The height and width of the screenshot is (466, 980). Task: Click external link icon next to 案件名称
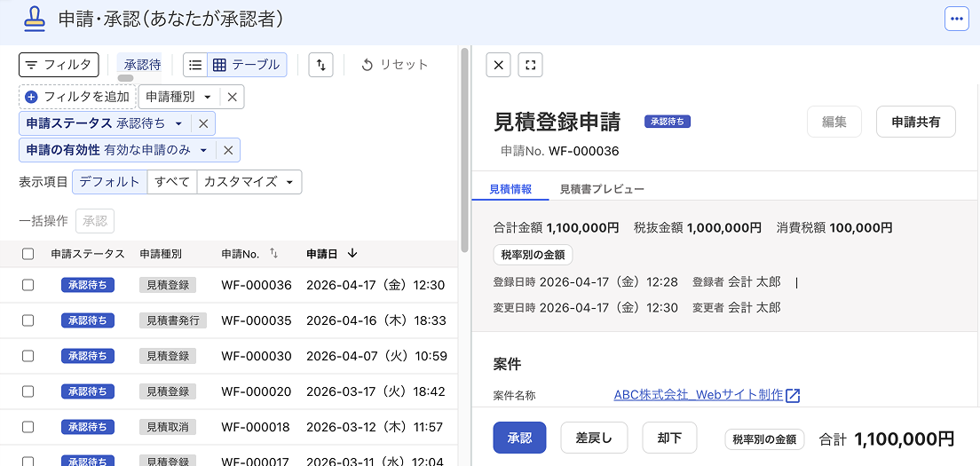793,395
